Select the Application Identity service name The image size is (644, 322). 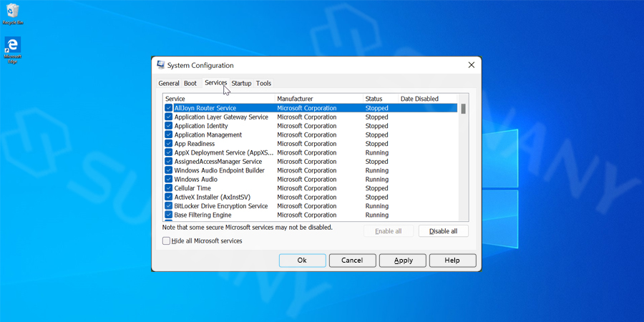(201, 126)
